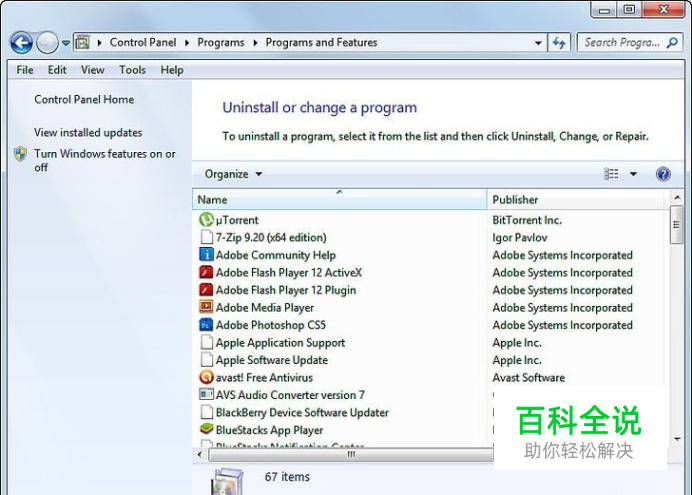Screen dimensions: 692x495
Task: Go to Control Panel Home
Action: point(84,99)
